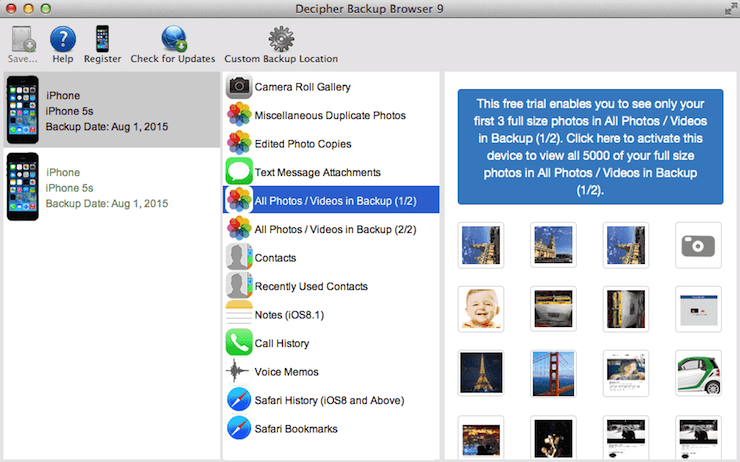Open Safari History (iOS8 and Above) label
Viewport: 740px width, 462px height.
(329, 400)
